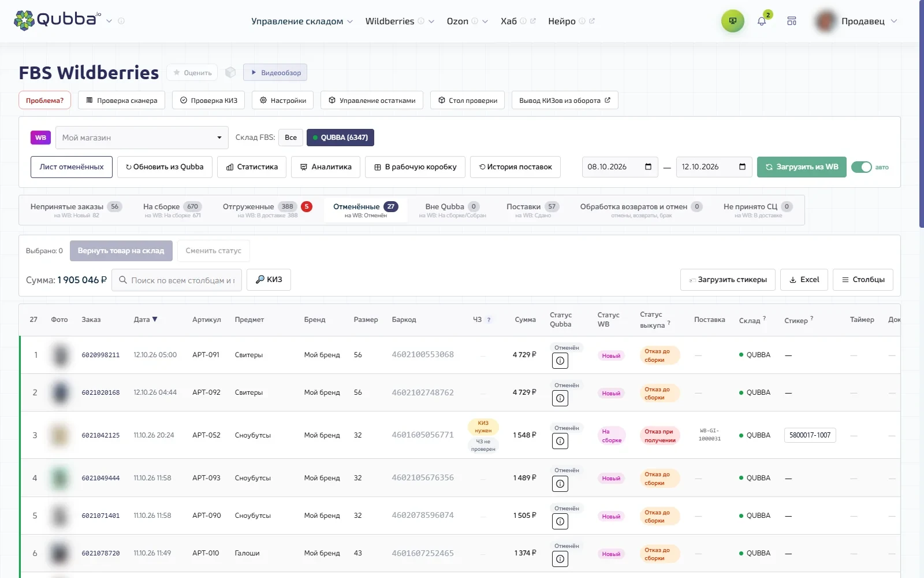Sort by Дата column header
Screen dimensions: 924x578
146,320
